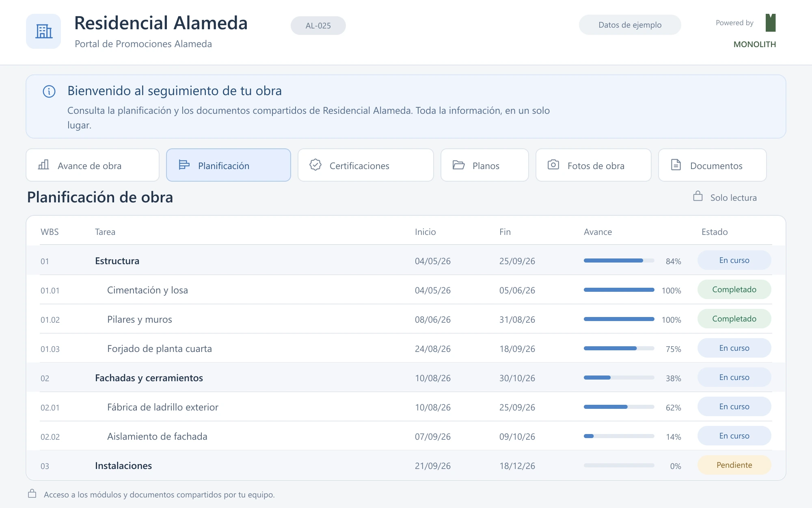Click the Planificación de obra heading
The height and width of the screenshot is (508, 812).
(x=100, y=198)
